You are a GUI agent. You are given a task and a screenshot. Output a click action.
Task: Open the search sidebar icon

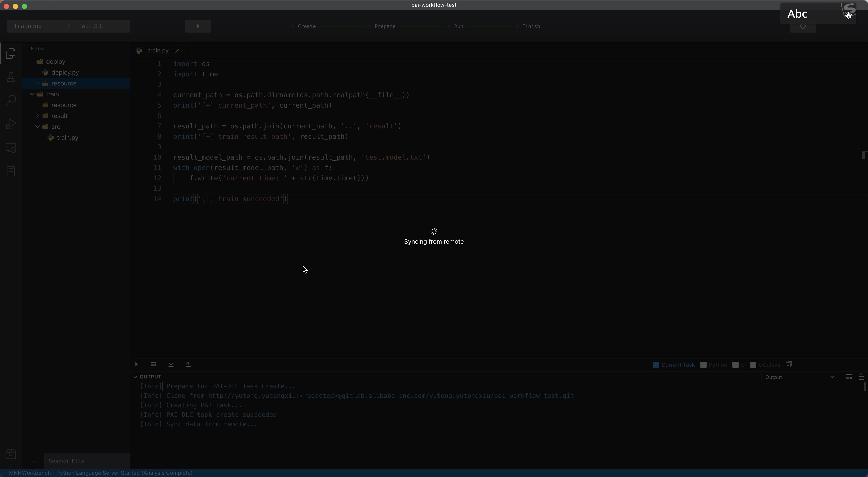point(11,100)
